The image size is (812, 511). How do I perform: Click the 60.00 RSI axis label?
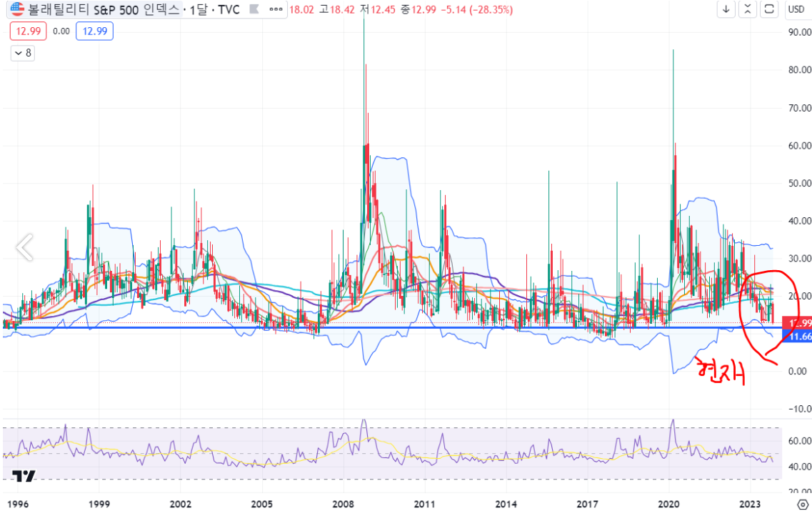pyautogui.click(x=800, y=441)
